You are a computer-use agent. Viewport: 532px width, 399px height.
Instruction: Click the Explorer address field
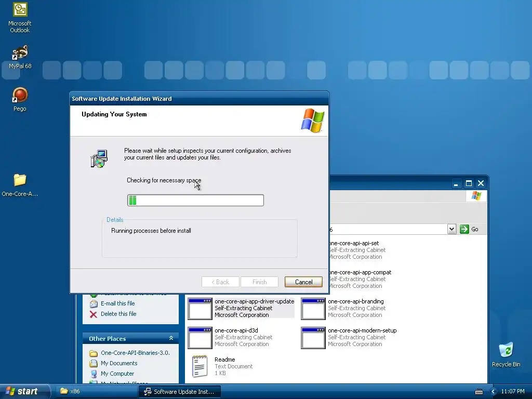(x=388, y=229)
